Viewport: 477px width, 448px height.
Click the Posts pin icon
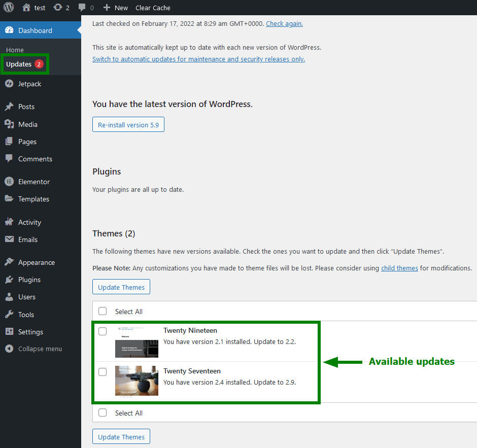(10, 107)
